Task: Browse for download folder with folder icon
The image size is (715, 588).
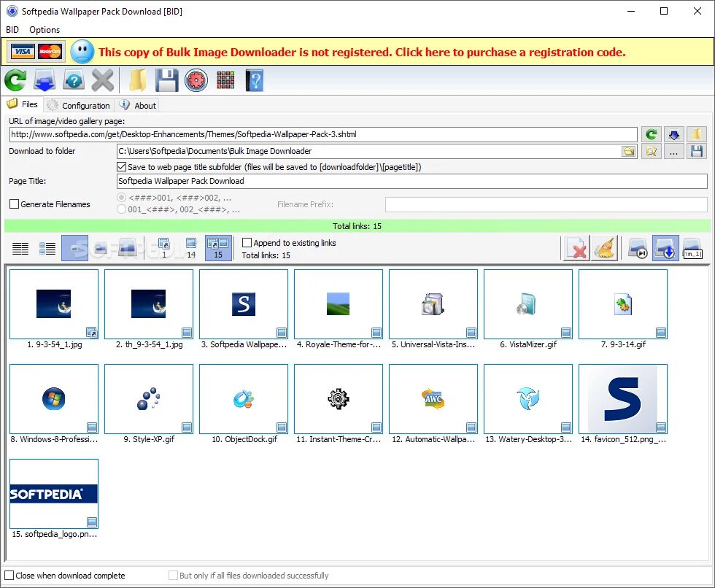Action: pos(629,151)
